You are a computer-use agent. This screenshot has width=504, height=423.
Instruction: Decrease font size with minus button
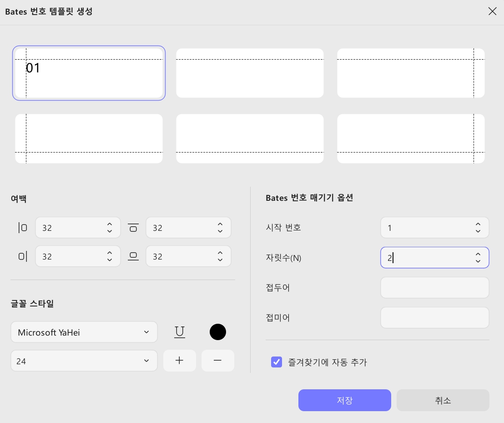217,361
